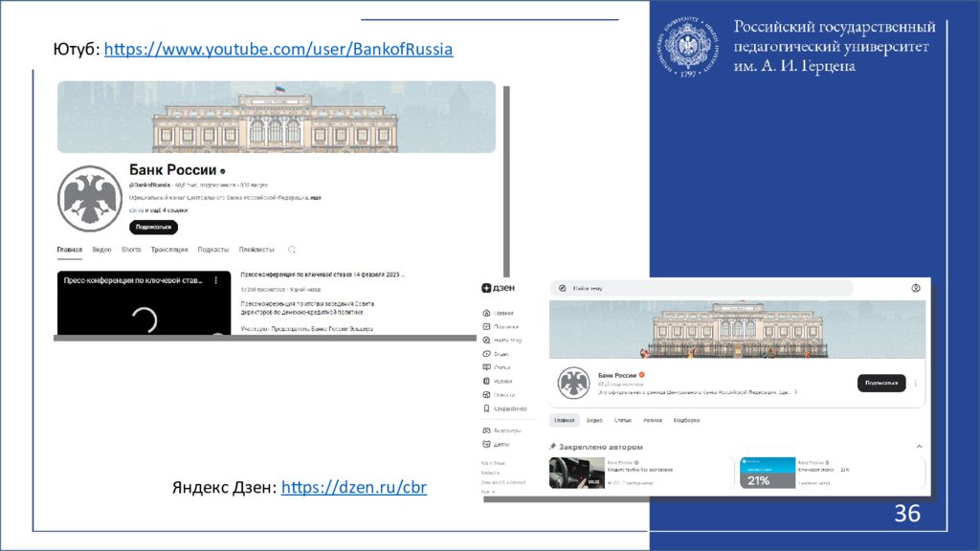
Task: Open the Dzen Подборки tab
Action: 686,421
